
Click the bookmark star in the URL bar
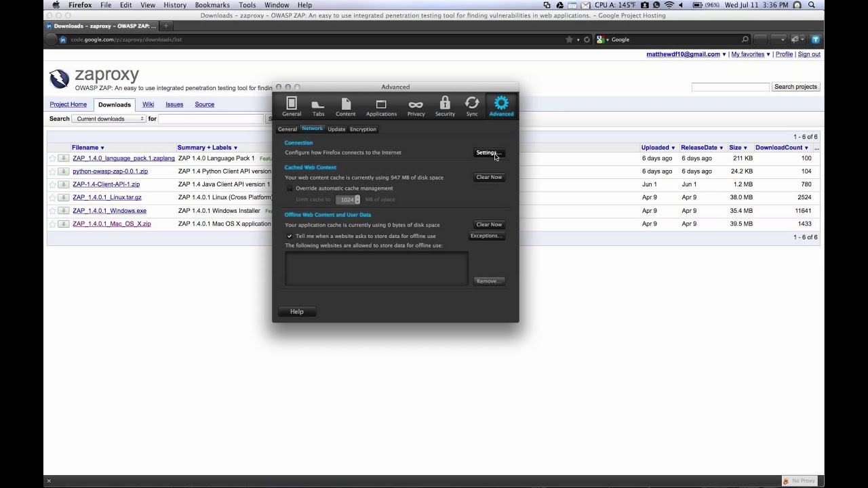pos(569,39)
